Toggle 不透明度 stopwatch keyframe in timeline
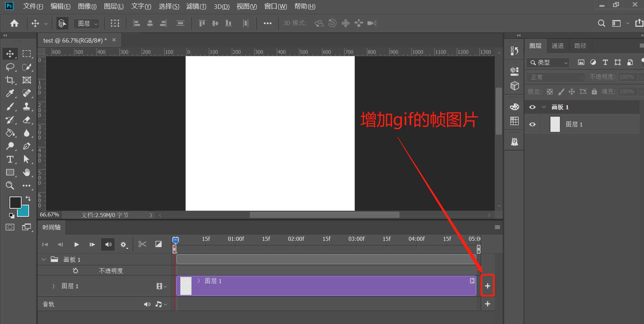Image resolution: width=644 pixels, height=324 pixels. pyautogui.click(x=76, y=271)
